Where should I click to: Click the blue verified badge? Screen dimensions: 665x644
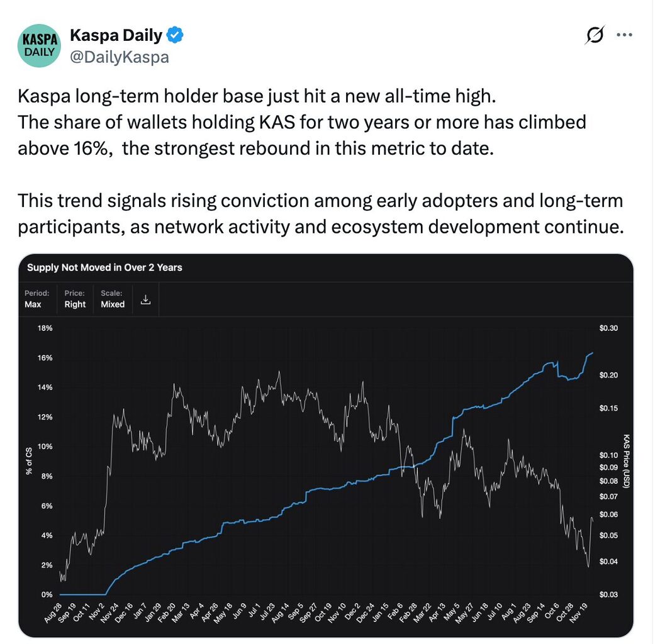click(x=174, y=35)
